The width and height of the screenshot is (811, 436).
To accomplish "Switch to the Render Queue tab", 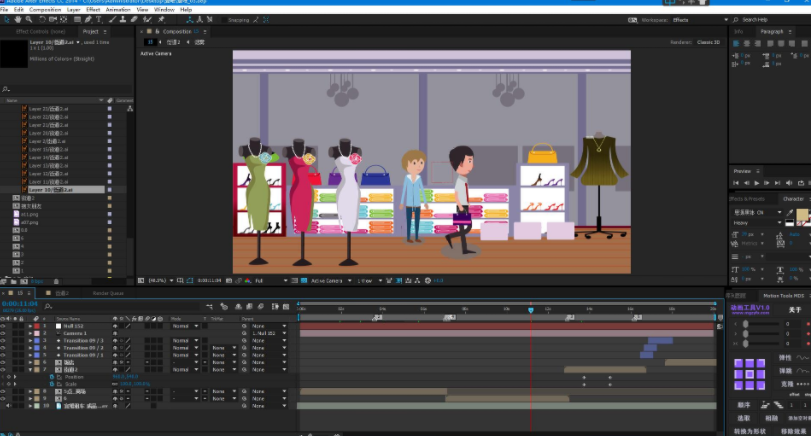I will 108,293.
